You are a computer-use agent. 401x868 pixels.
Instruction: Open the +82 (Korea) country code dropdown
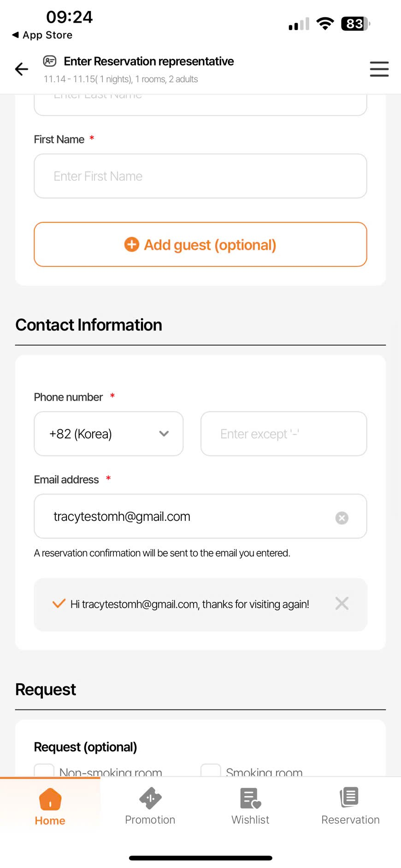pyautogui.click(x=108, y=434)
